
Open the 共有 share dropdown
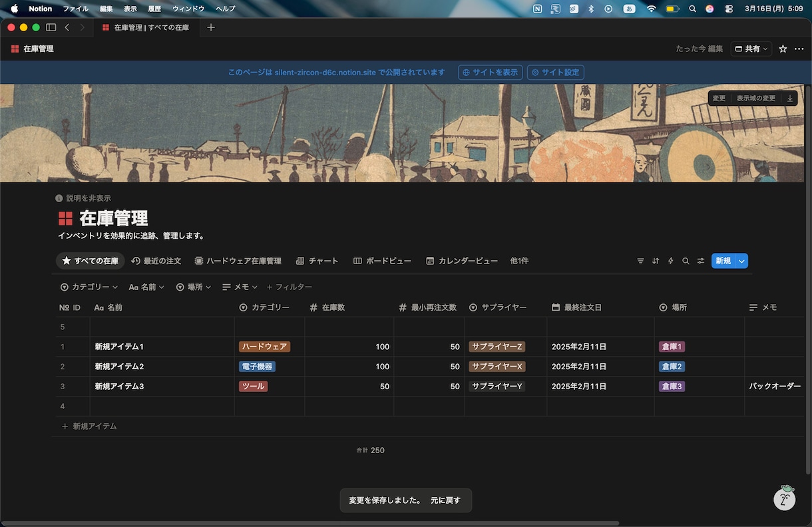pos(751,49)
